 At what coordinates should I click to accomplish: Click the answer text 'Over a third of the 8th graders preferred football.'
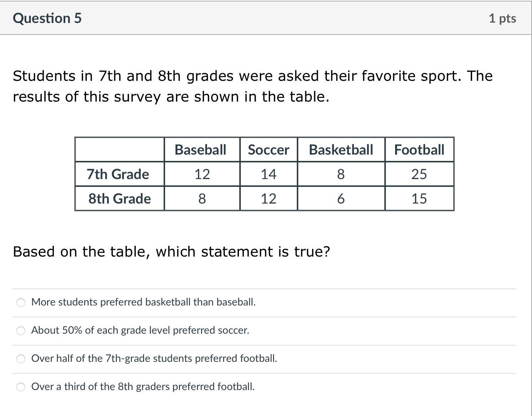pos(143,387)
